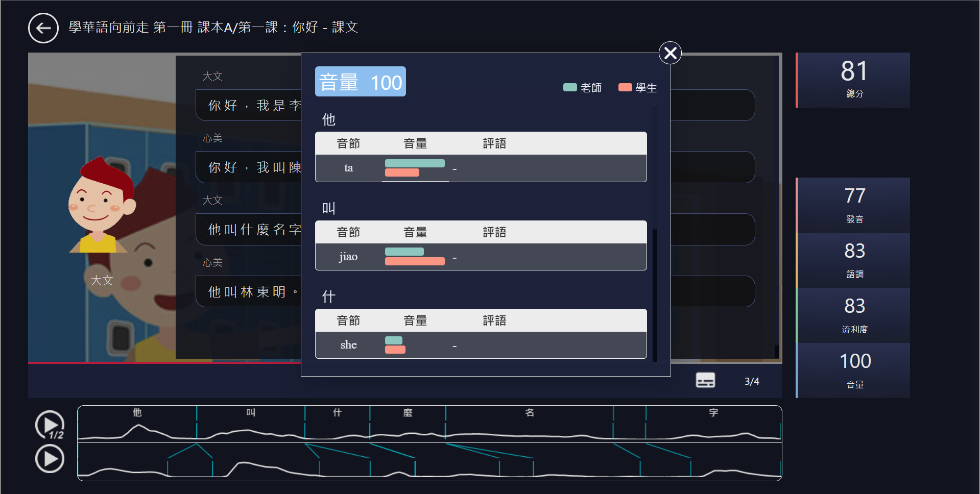Select the 評語 column header
The image size is (980, 494).
(494, 143)
